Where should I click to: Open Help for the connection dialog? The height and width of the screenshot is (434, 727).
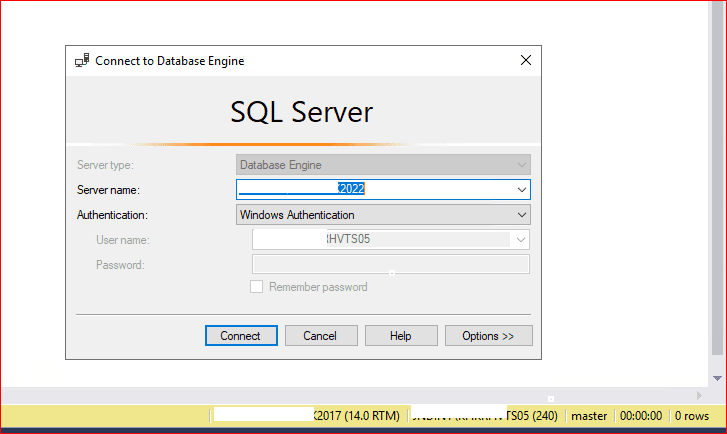401,336
